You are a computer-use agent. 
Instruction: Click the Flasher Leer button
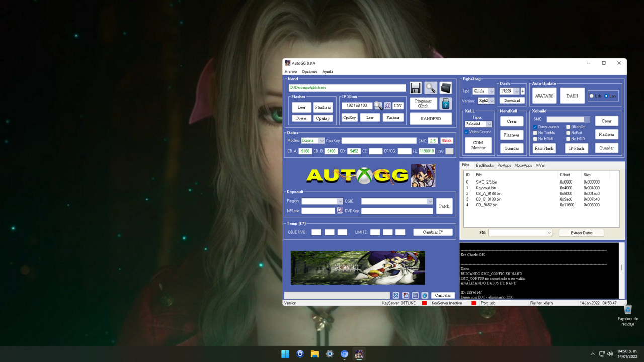pyautogui.click(x=301, y=107)
